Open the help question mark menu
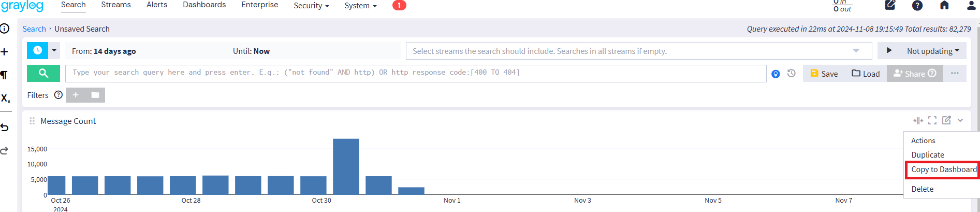The width and height of the screenshot is (980, 212). click(x=917, y=6)
